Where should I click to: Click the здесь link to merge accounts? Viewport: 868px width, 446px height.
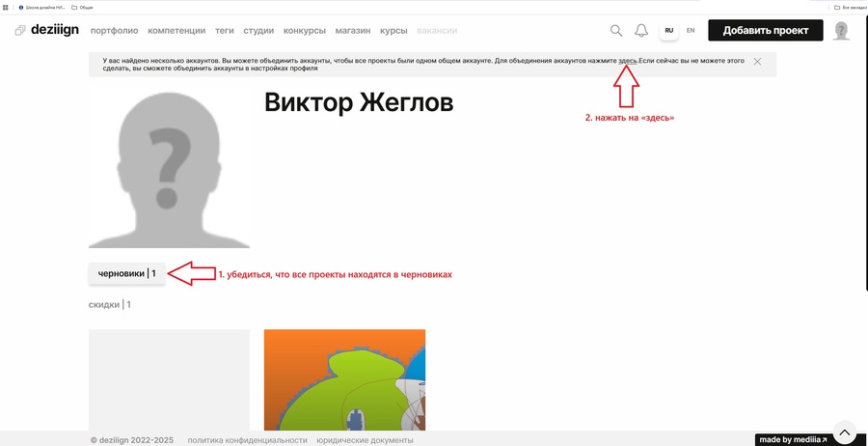(628, 61)
